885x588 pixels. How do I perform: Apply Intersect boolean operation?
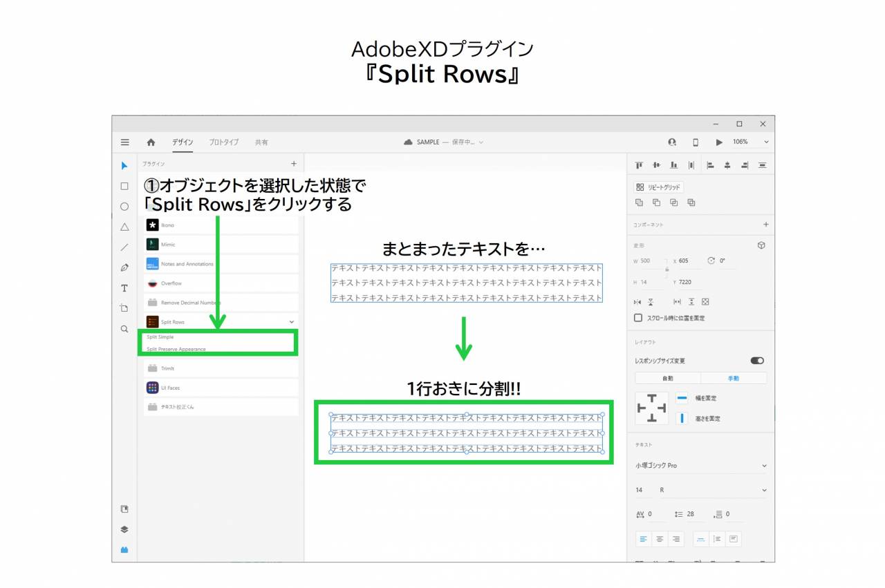coord(673,202)
